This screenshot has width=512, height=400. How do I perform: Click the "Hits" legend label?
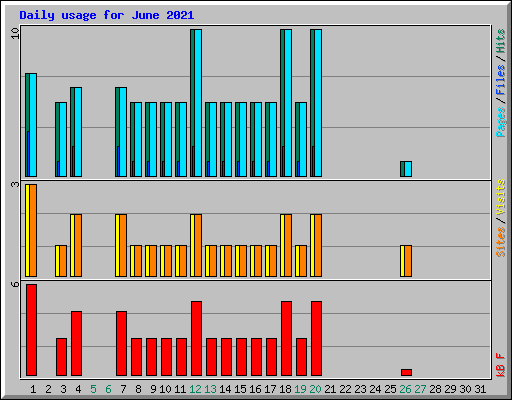pos(500,41)
